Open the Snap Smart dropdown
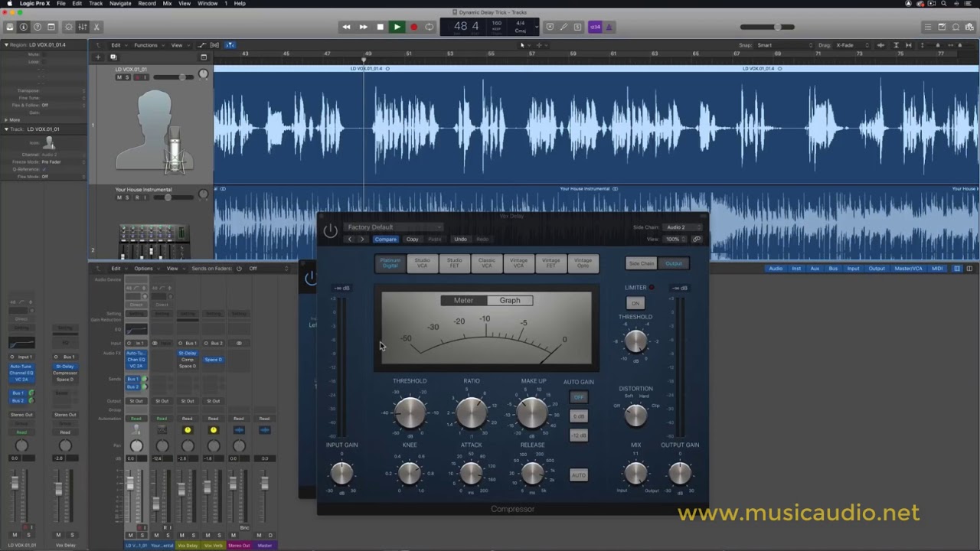 785,45
